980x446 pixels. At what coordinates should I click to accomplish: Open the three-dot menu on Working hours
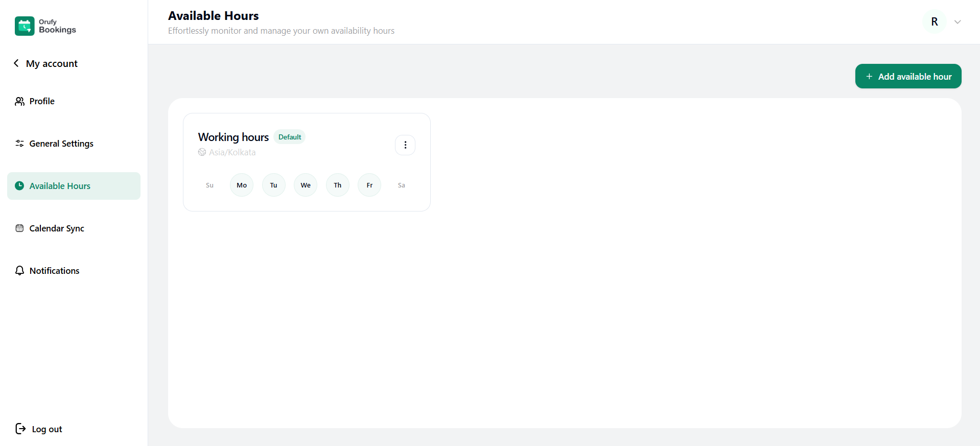pos(405,145)
